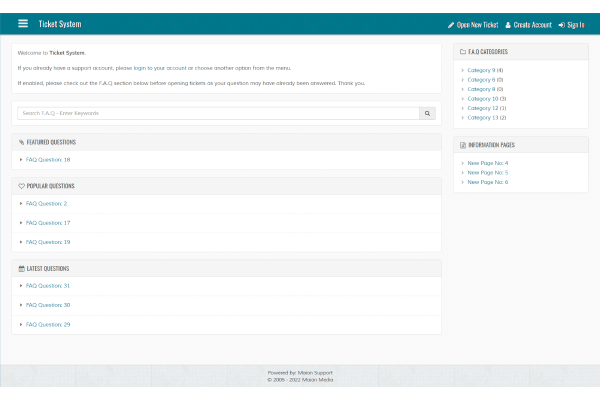Click the search magnifier button
The height and width of the screenshot is (400, 600).
tap(427, 113)
